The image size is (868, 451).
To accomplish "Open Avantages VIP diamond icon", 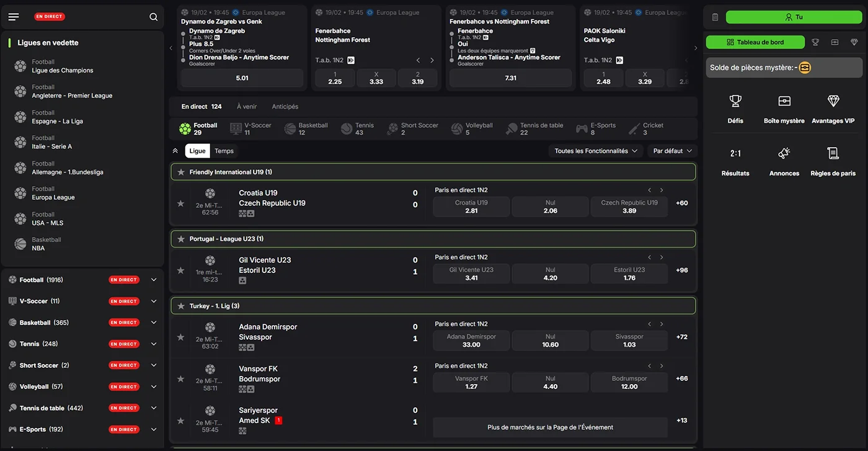I will point(833,101).
